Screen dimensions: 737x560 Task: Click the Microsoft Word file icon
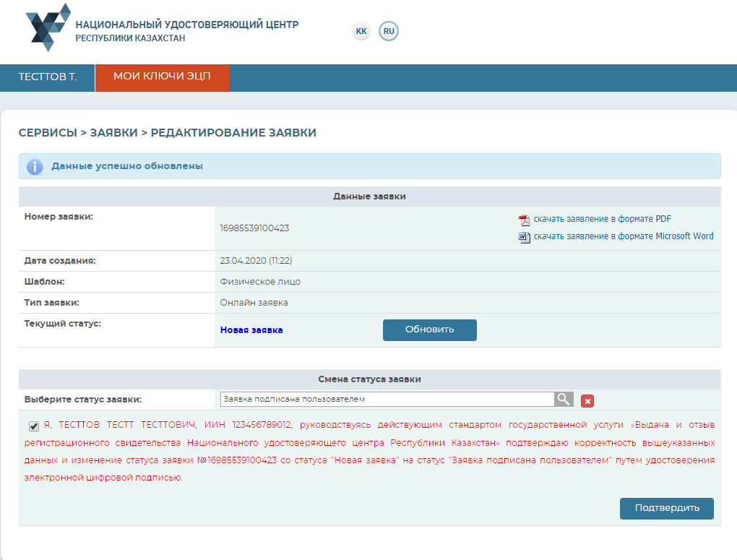tap(525, 237)
